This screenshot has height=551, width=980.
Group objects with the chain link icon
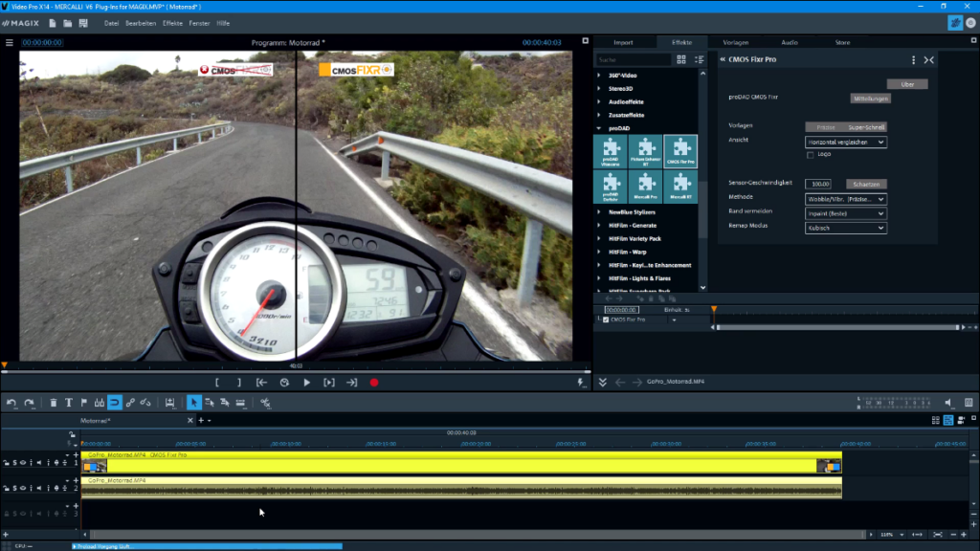tap(130, 403)
